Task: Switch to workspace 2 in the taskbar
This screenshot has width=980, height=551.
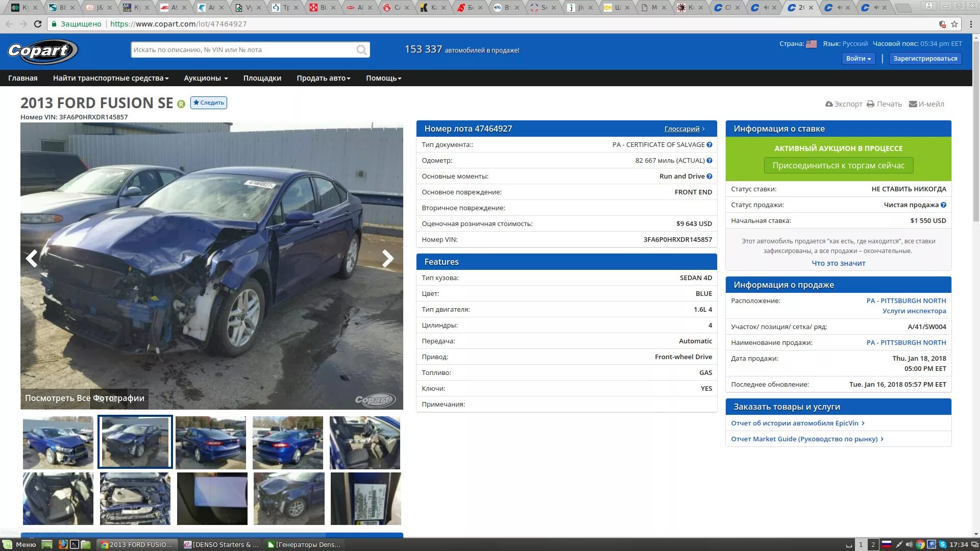Action: (x=873, y=545)
